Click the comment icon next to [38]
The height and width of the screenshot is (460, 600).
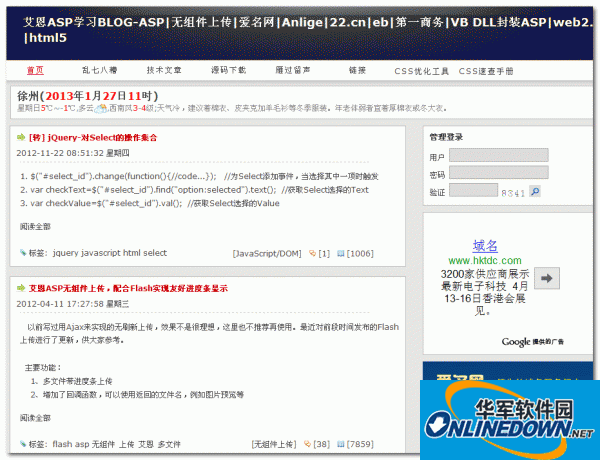307,444
